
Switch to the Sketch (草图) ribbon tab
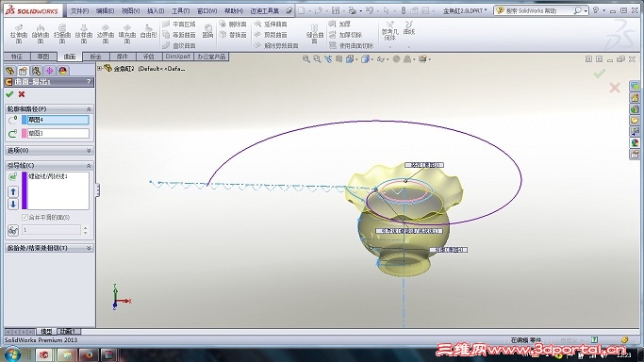click(x=43, y=57)
